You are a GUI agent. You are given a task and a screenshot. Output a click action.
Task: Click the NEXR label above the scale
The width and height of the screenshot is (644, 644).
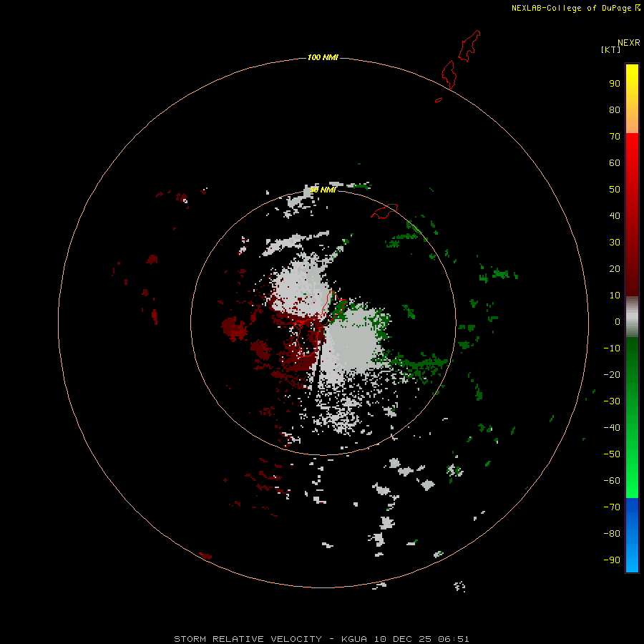click(x=629, y=43)
